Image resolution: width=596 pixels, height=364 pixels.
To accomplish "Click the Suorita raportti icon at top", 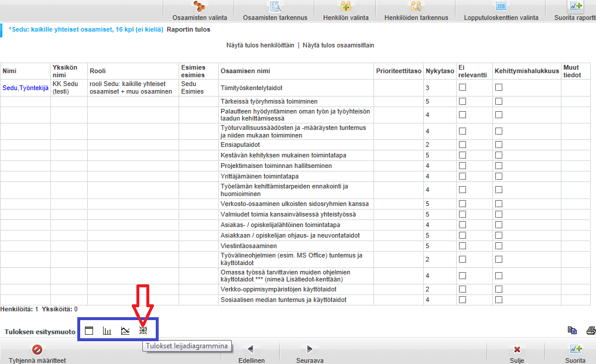I will [576, 6].
